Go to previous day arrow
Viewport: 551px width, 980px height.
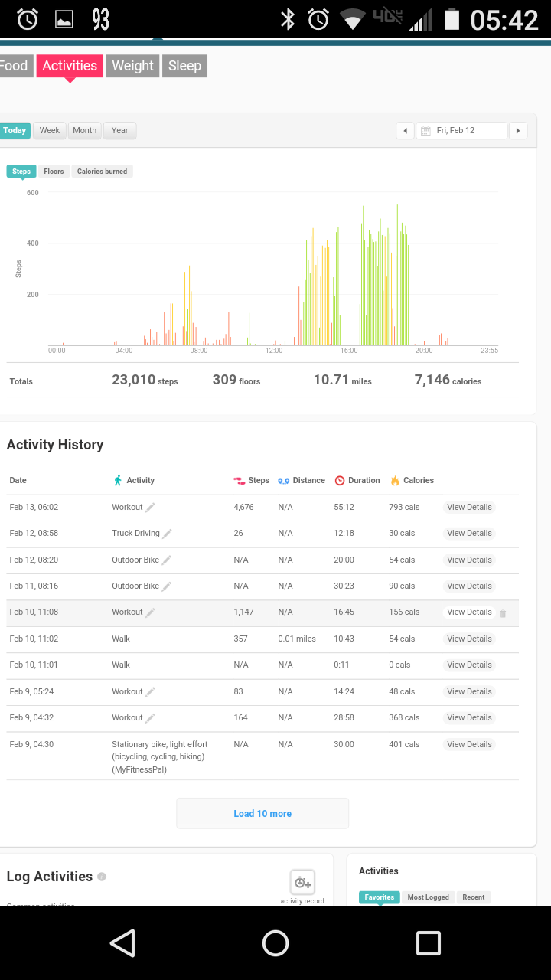(x=405, y=131)
